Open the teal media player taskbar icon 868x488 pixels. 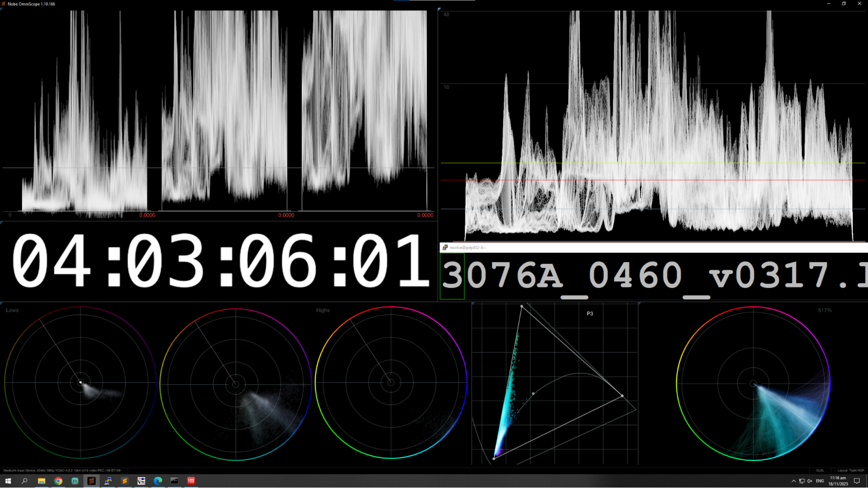pos(75,481)
